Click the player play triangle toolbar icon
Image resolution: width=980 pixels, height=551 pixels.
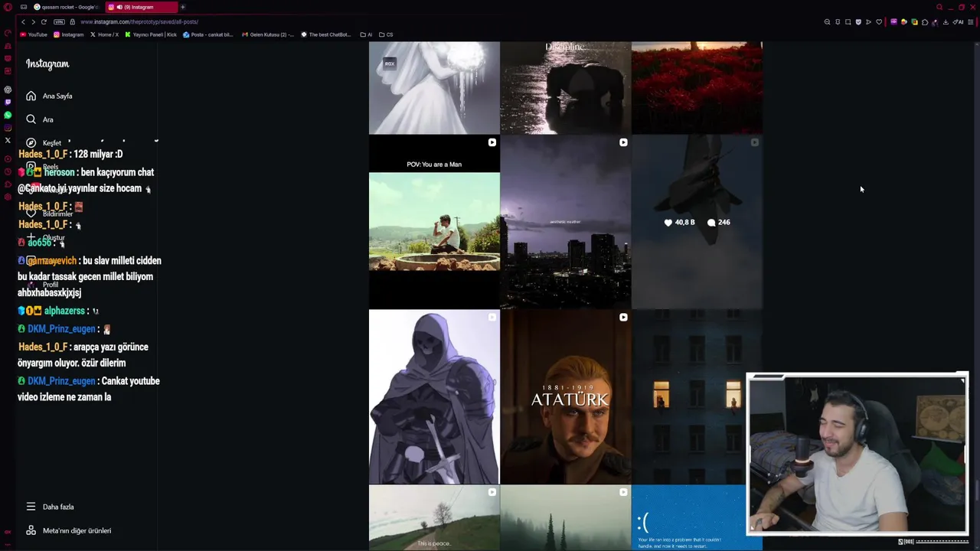tap(868, 22)
